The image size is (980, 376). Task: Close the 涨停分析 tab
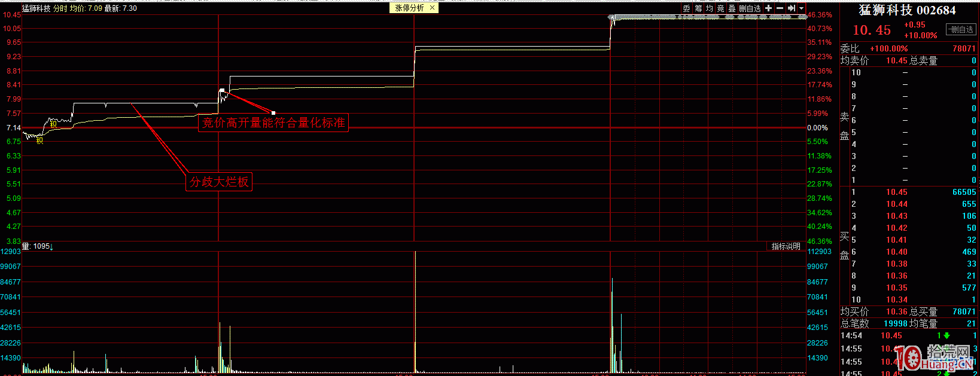pyautogui.click(x=432, y=8)
